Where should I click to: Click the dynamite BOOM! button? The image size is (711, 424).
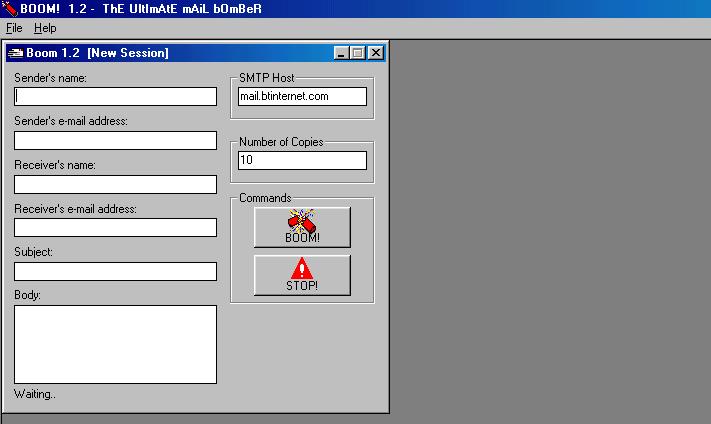[302, 227]
